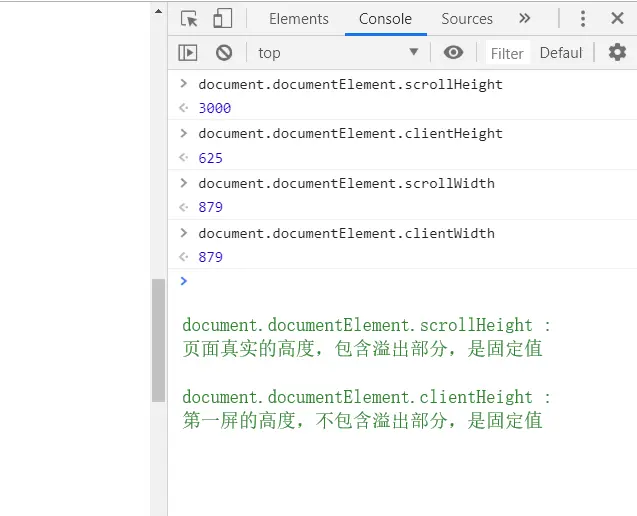
Task: Select the scrollHeight command line
Action: point(350,85)
